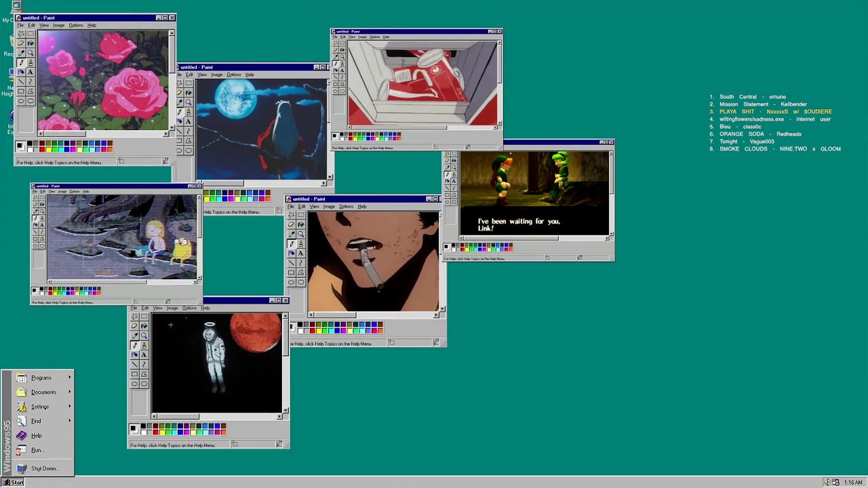Select the Pencil tool in astronaut Paint window
The width and height of the screenshot is (868, 488).
pos(135,345)
